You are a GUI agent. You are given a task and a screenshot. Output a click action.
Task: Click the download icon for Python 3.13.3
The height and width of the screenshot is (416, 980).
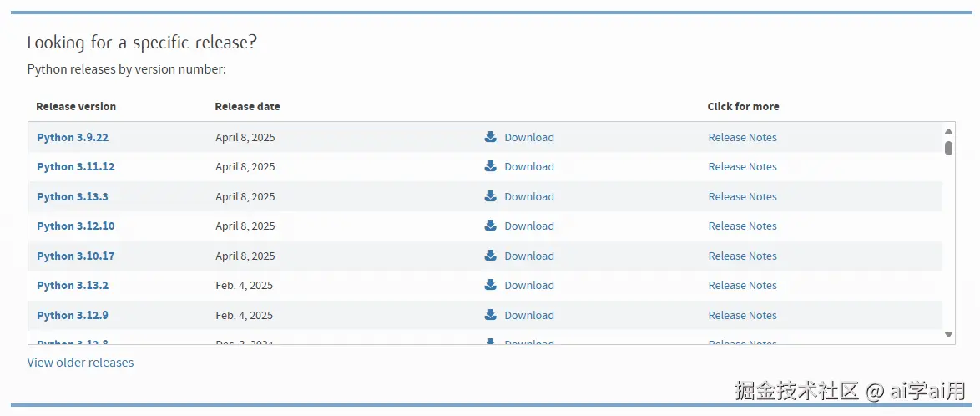click(x=491, y=196)
